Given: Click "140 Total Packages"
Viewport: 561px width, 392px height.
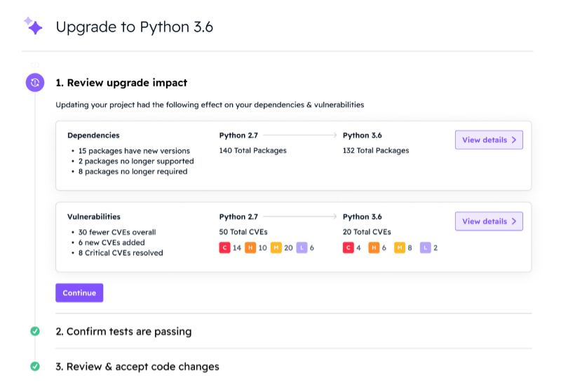Looking at the screenshot, I should (x=253, y=151).
